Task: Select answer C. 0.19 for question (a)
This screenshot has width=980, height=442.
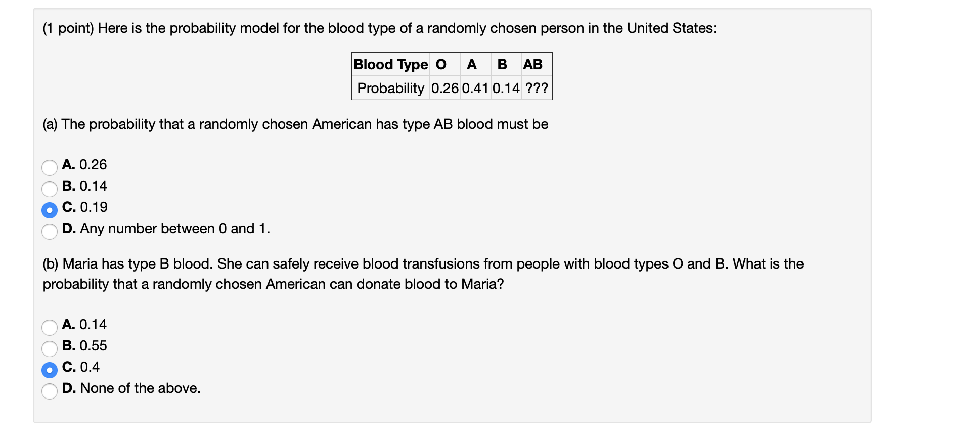Action: [x=49, y=210]
